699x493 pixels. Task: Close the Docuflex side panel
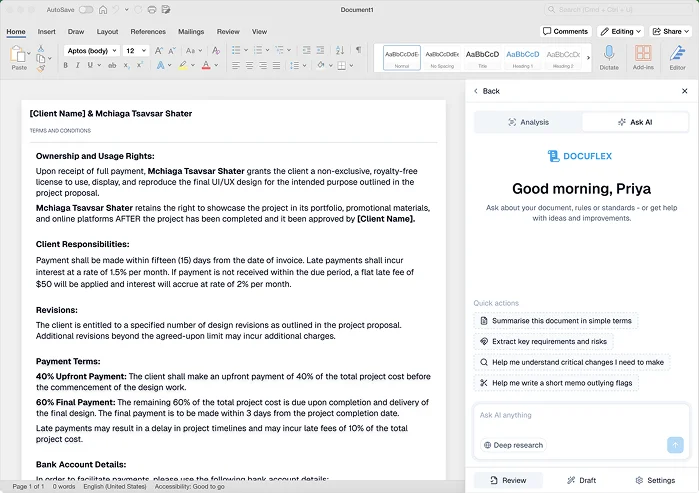(x=685, y=91)
